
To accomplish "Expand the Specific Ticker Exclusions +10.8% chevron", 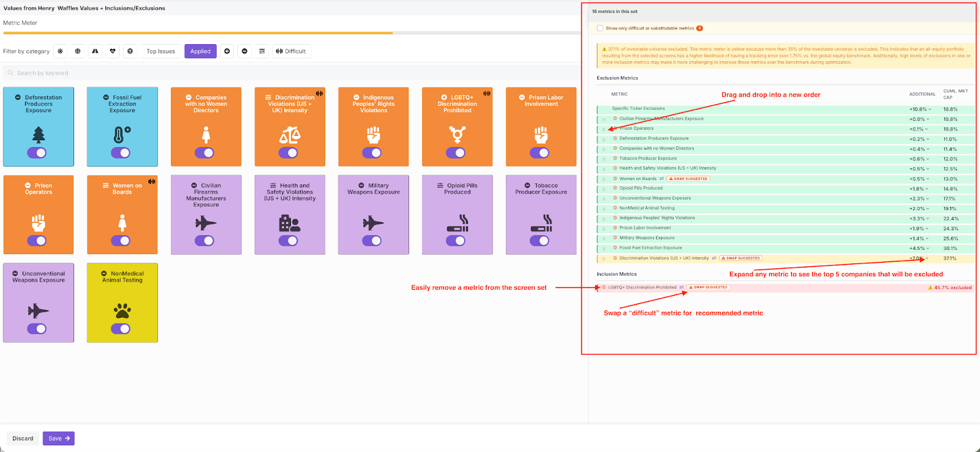I will click(930, 110).
